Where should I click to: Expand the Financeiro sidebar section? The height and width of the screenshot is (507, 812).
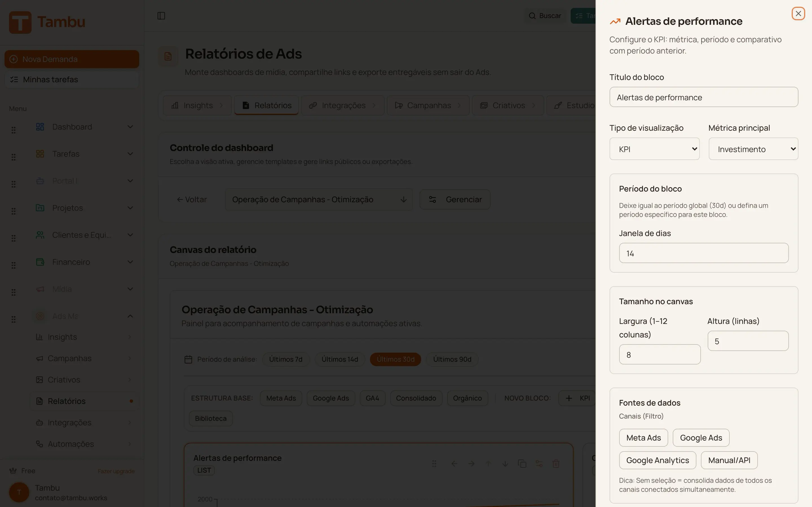71,262
